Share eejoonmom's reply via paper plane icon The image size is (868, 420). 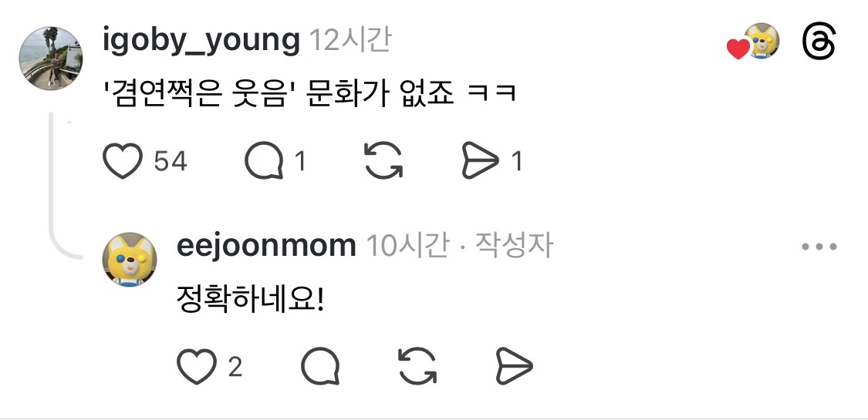click(515, 366)
